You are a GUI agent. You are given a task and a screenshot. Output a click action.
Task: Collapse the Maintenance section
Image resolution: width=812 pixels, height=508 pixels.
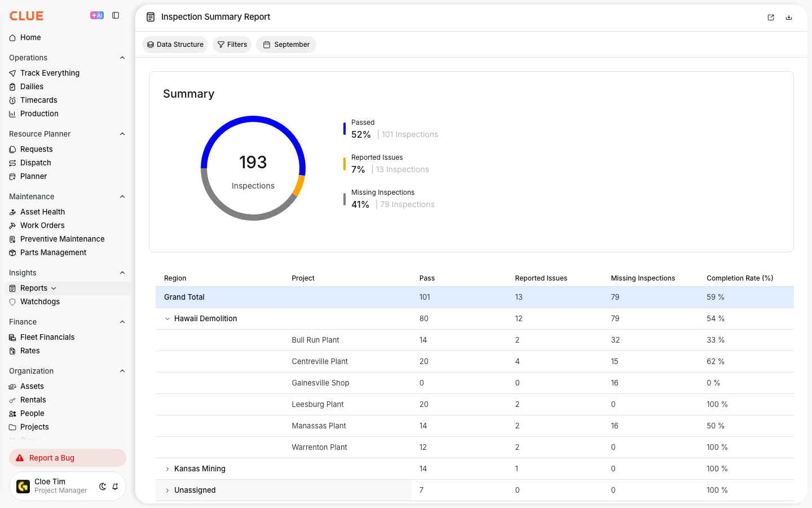pos(122,196)
